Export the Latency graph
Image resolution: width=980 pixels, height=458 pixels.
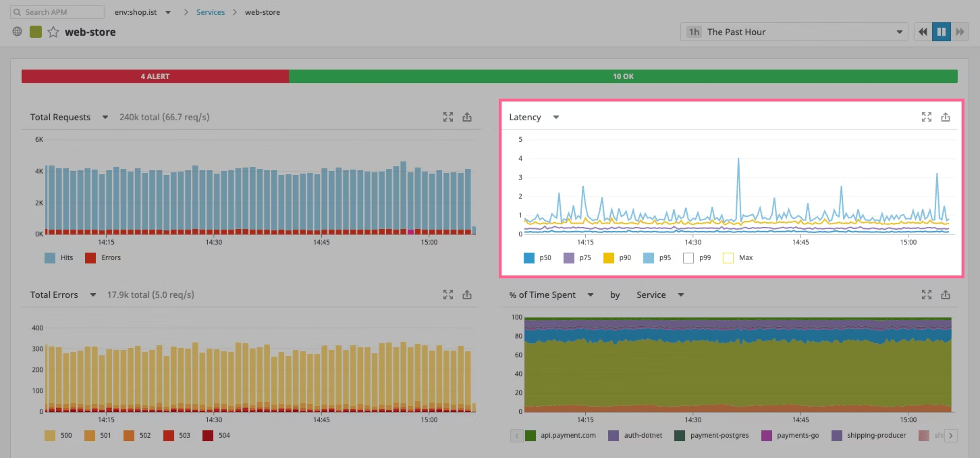coord(946,117)
